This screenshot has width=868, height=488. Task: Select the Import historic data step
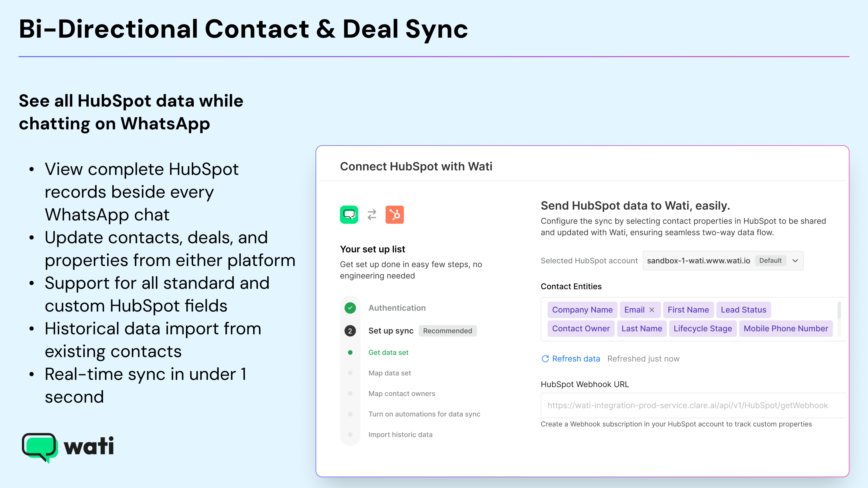(x=400, y=434)
